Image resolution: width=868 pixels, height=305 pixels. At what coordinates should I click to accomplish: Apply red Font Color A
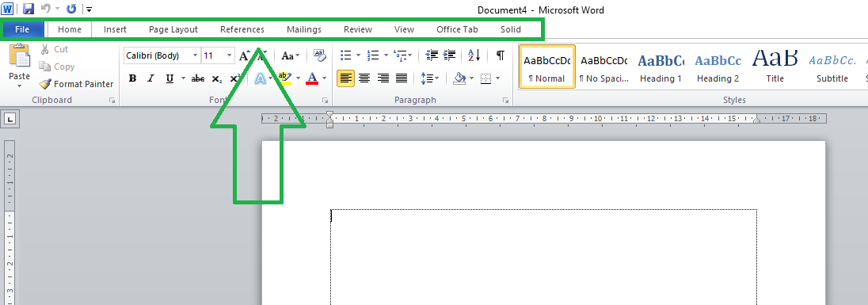pyautogui.click(x=312, y=78)
